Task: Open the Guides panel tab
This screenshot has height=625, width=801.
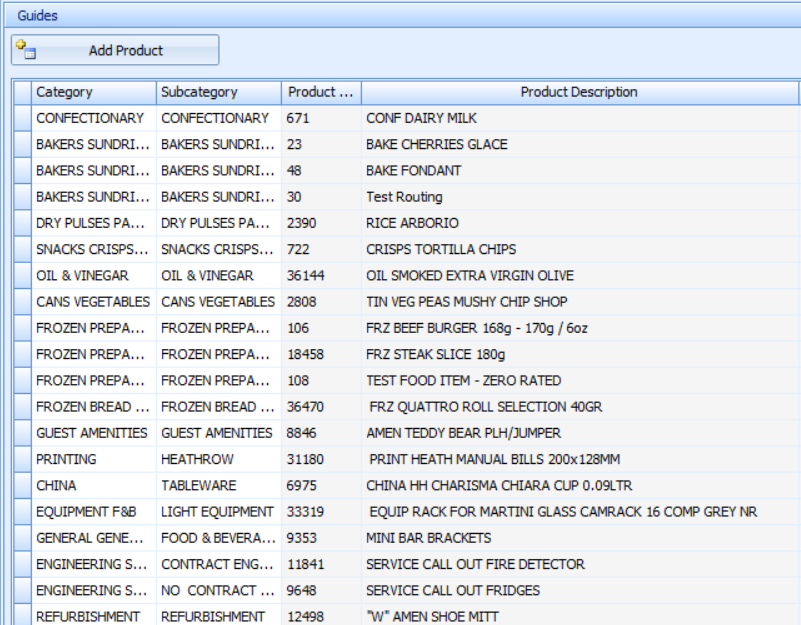Action: point(37,15)
